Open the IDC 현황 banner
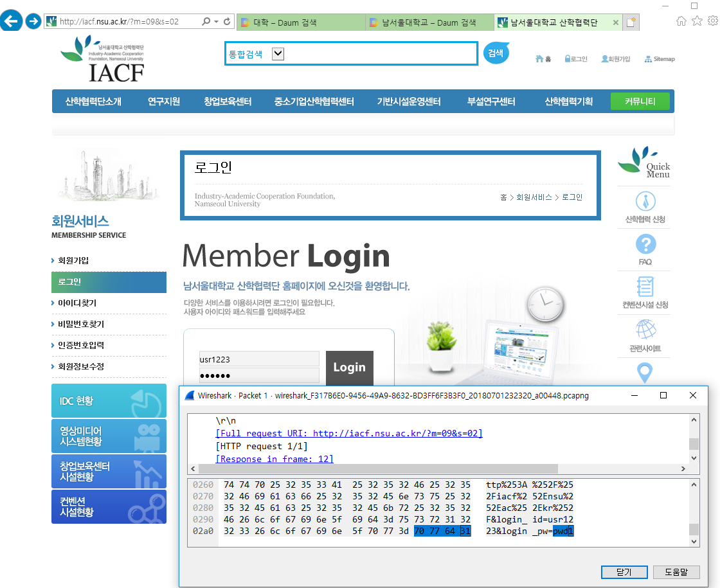 pyautogui.click(x=109, y=401)
